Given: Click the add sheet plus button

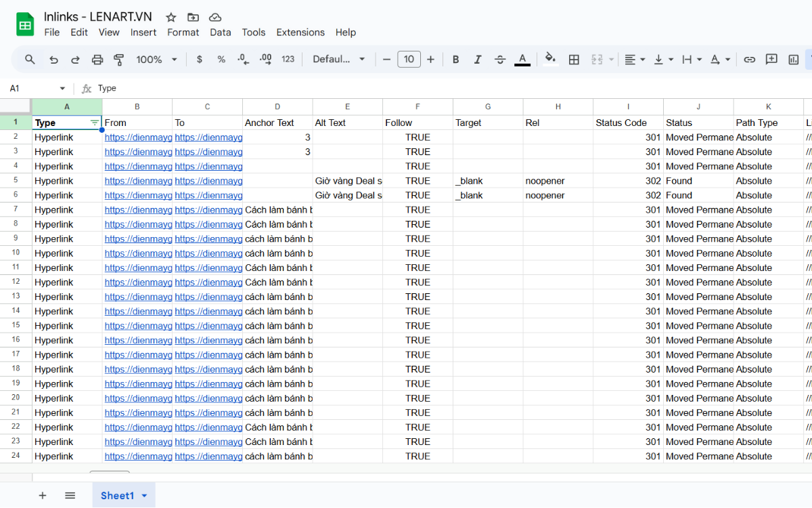Looking at the screenshot, I should pos(42,495).
